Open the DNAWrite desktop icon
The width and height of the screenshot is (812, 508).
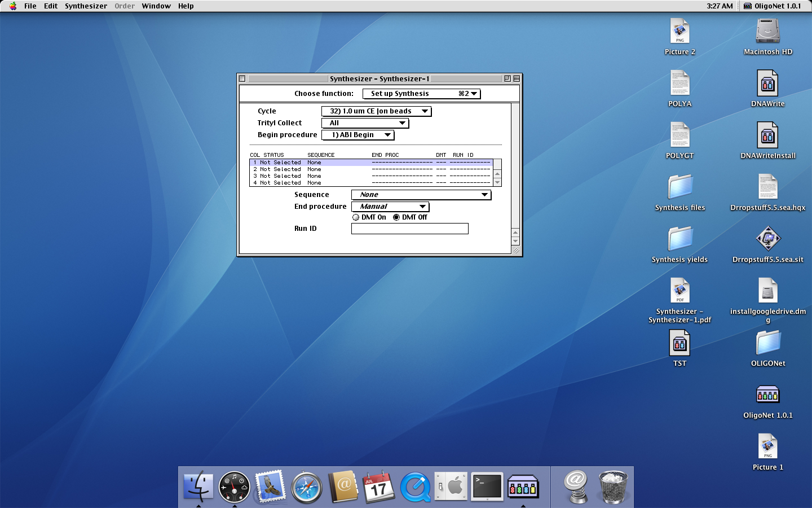767,85
